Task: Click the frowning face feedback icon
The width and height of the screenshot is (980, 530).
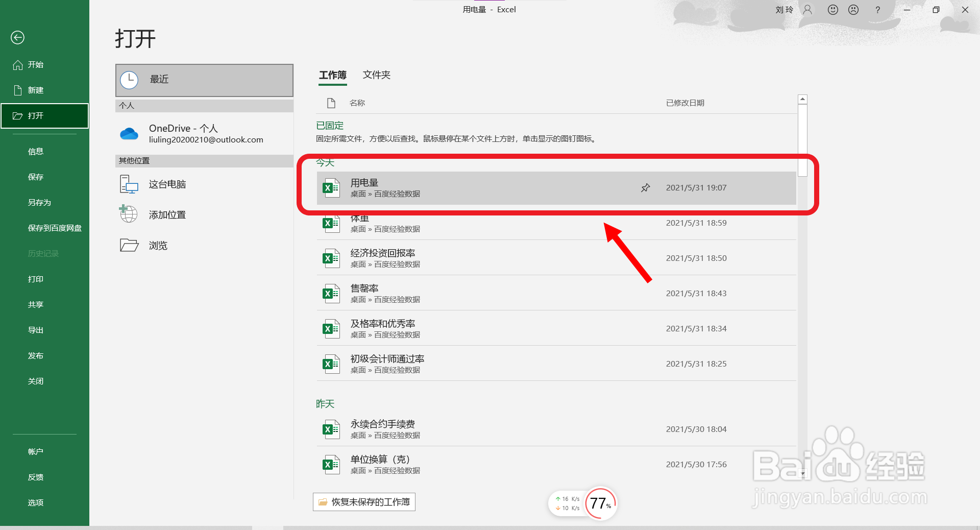Action: click(x=853, y=10)
